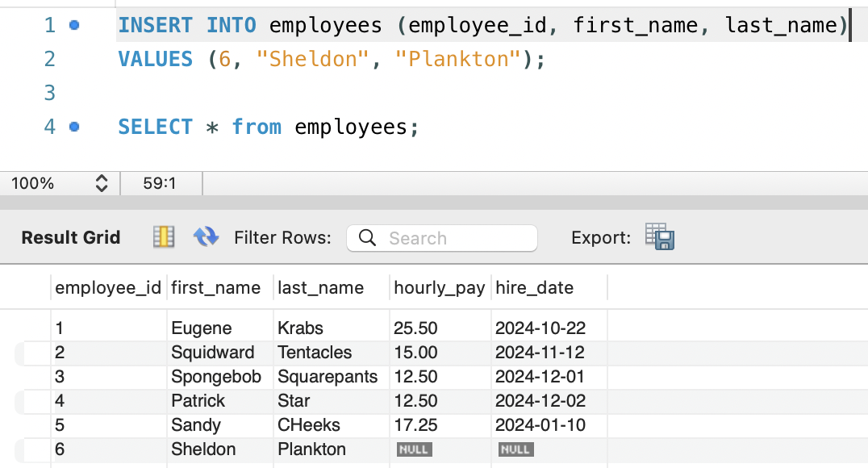Click line number 3 in the gutter
This screenshot has height=468, width=868.
point(50,93)
